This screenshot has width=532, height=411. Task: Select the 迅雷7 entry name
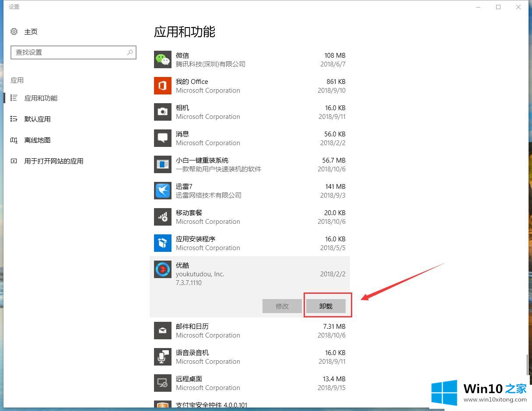tap(184, 186)
